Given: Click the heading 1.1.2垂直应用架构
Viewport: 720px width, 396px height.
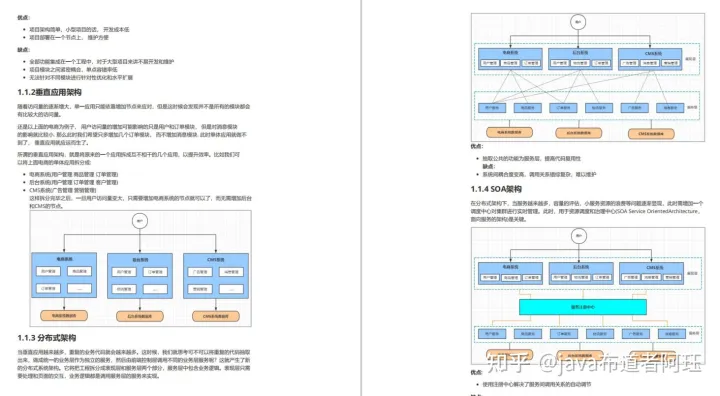Looking at the screenshot, I should 50,92.
